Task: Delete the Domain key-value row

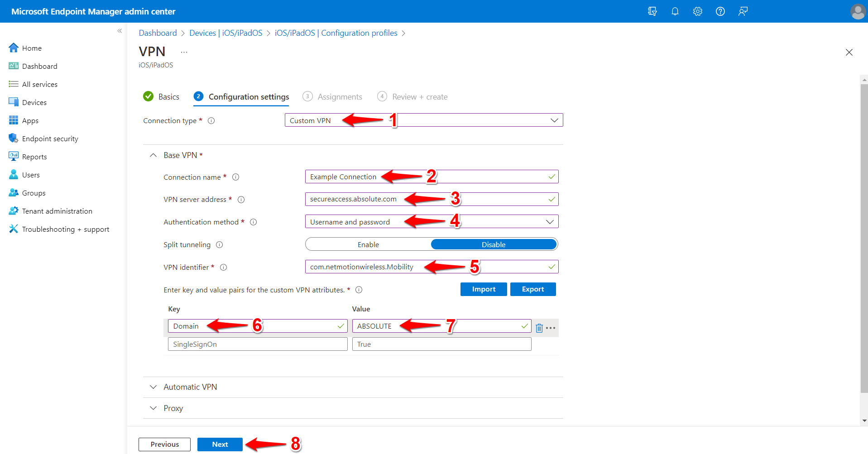Action: tap(539, 328)
